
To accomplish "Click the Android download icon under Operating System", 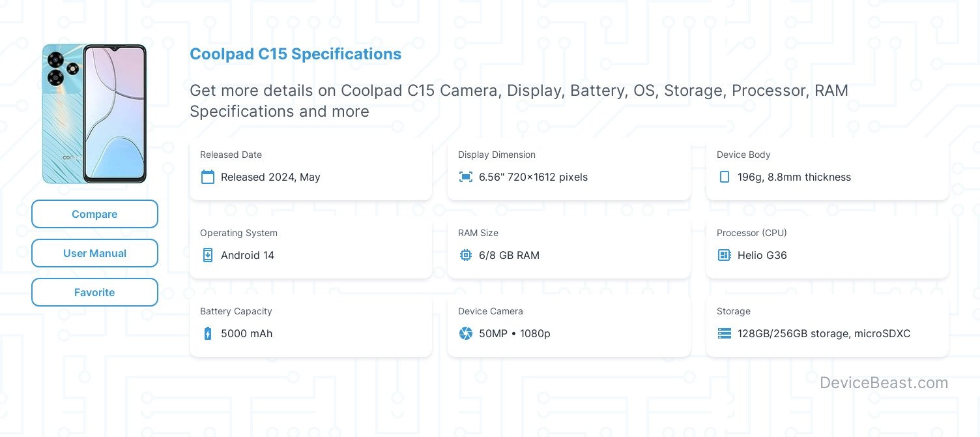I will tap(207, 255).
